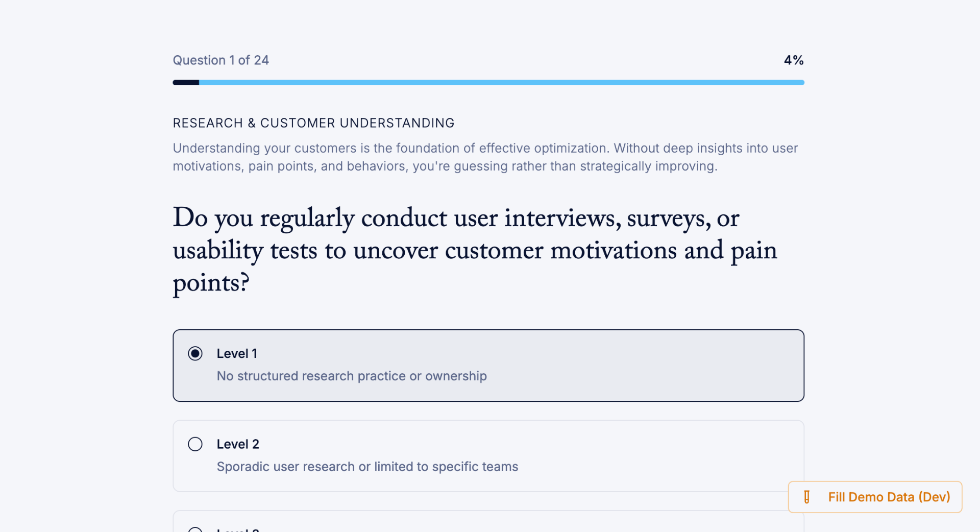980x532 pixels.
Task: Click the 'Fill Demo Data (Dev)' label text
Action: click(889, 497)
